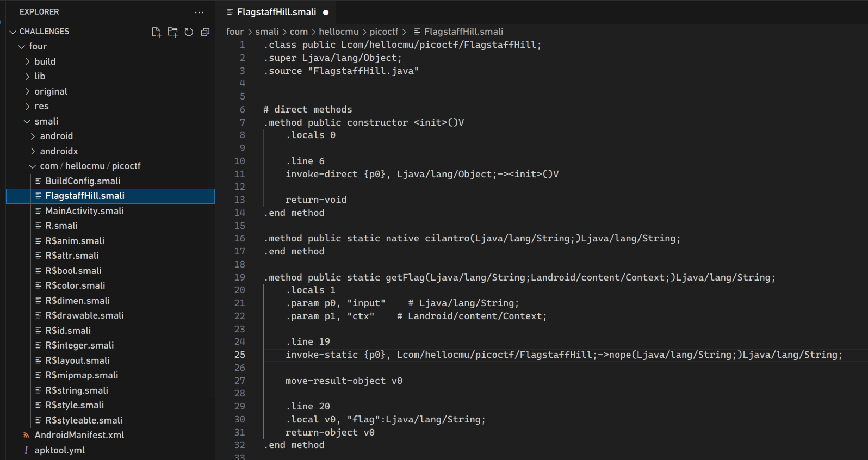Open R$drawable.smali from the tree
This screenshot has height=460, width=868.
(x=110, y=316)
